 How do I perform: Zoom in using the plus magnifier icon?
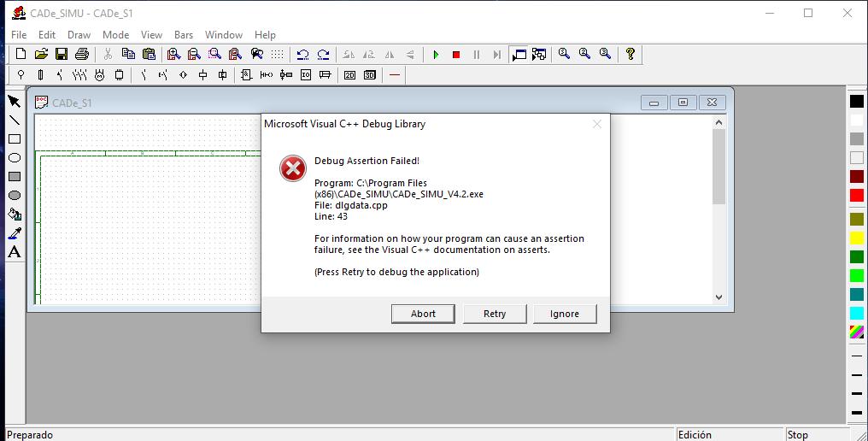[173, 54]
